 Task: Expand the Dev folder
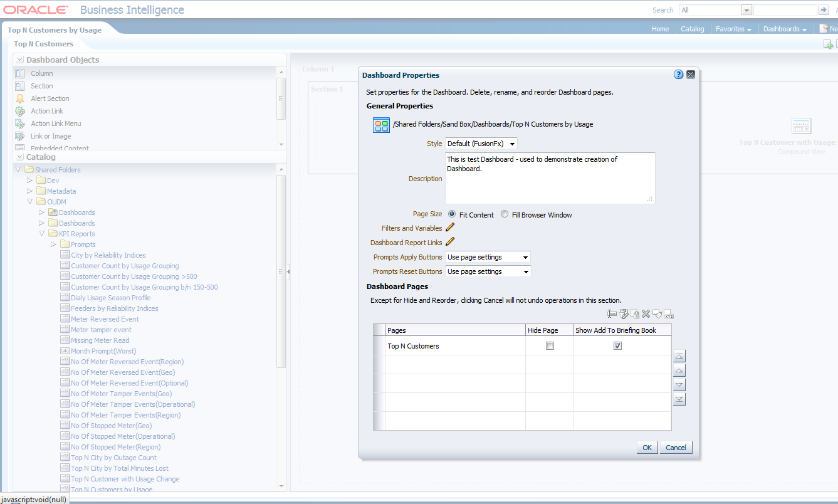29,181
